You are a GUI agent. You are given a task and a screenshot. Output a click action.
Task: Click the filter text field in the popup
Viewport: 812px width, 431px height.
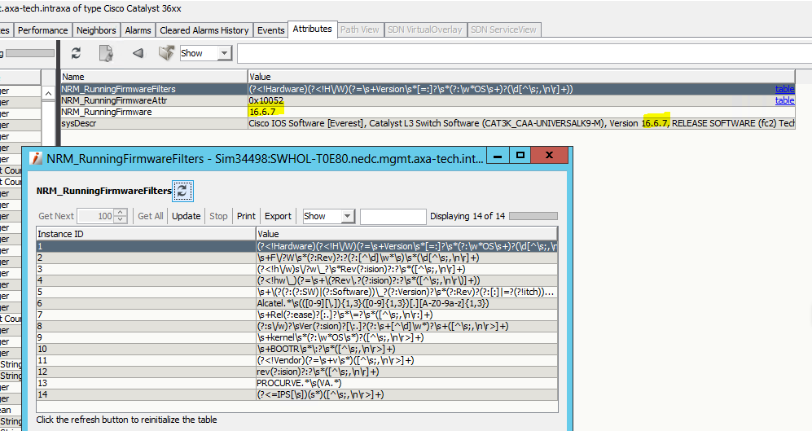tap(392, 216)
